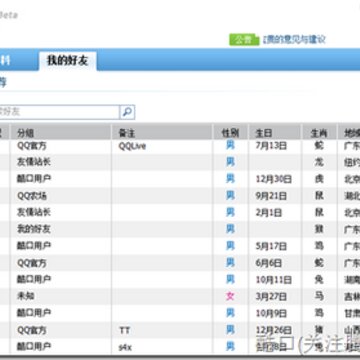The width and height of the screenshot is (360, 360).
Task: Click 蛇 zodiac in the 6月6日 row
Action: pyautogui.click(x=319, y=263)
